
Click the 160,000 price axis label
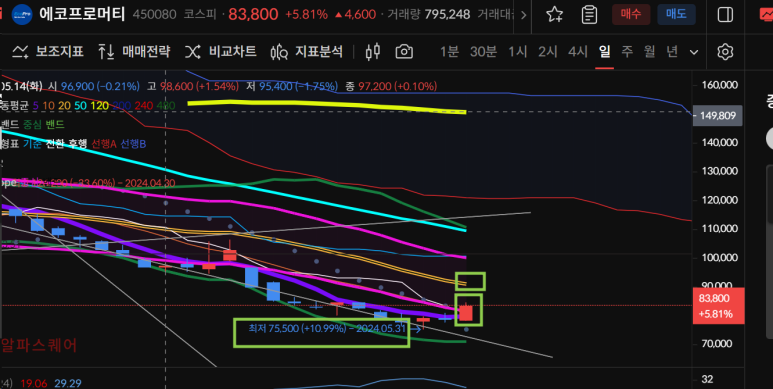720,85
